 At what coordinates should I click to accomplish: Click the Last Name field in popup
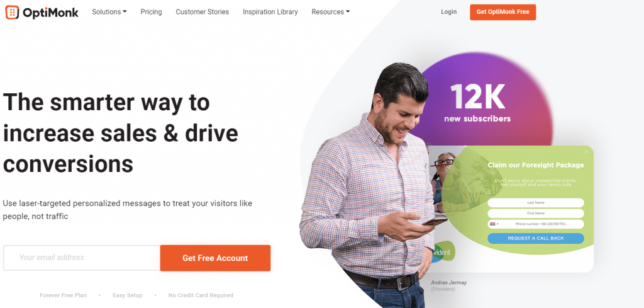click(536, 203)
